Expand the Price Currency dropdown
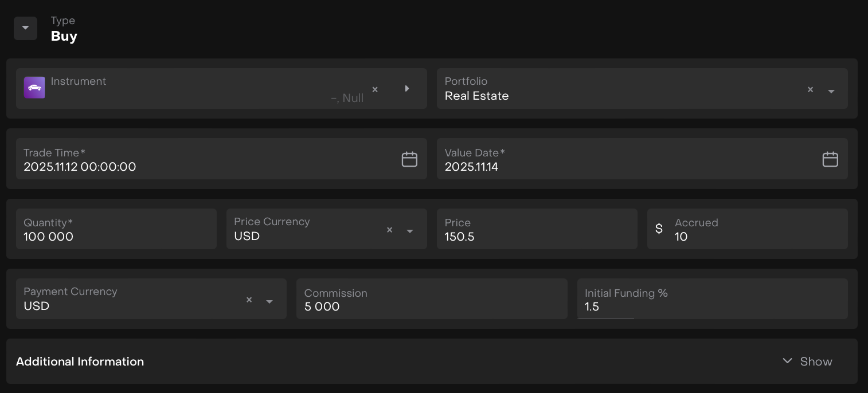Viewport: 868px width, 393px height. point(410,231)
